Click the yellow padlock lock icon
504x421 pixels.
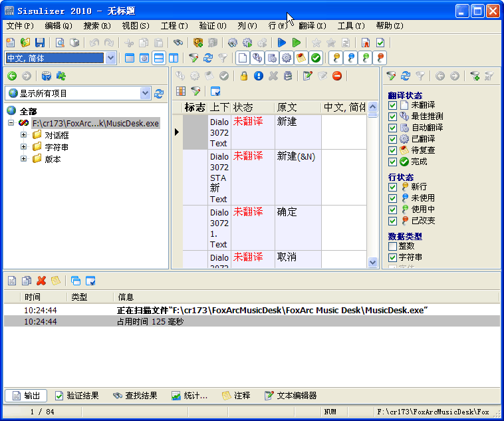[x=244, y=76]
